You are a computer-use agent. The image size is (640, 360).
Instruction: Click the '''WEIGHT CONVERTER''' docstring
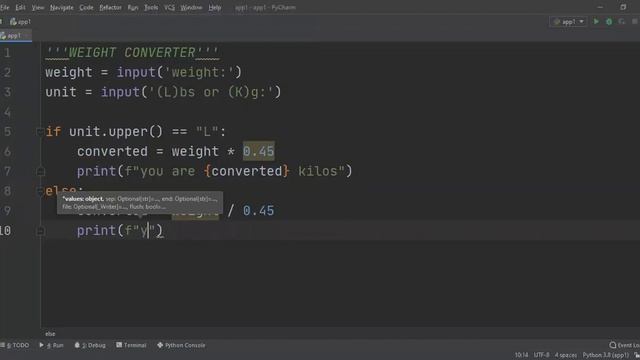click(132, 53)
